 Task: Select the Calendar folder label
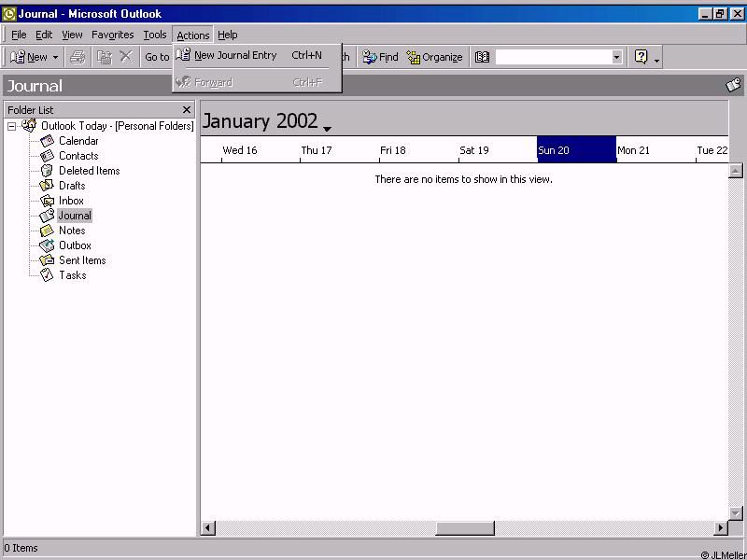[78, 141]
